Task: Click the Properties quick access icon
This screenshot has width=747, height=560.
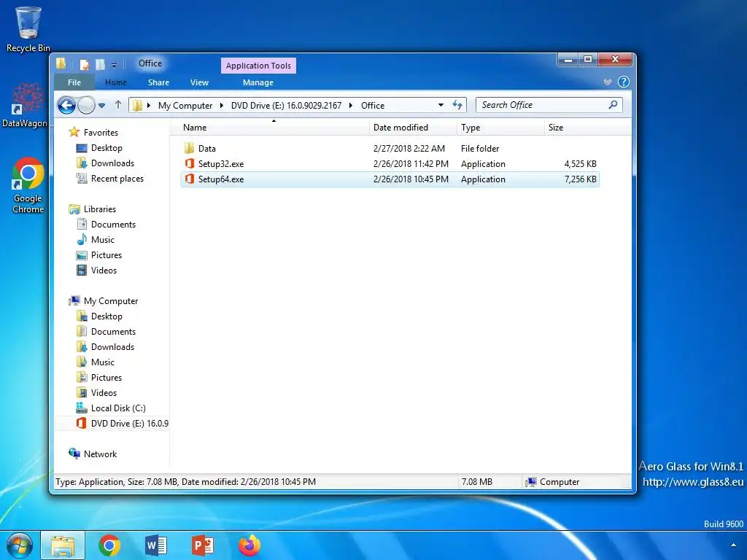Action: [x=85, y=64]
